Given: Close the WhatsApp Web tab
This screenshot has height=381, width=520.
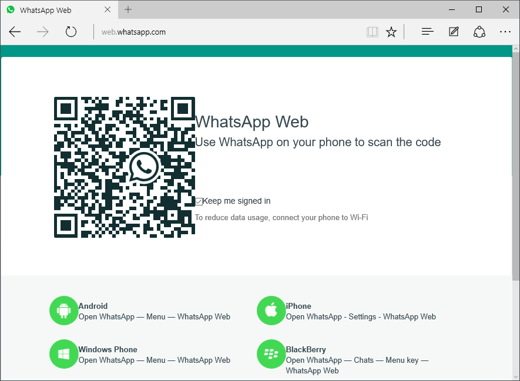Looking at the screenshot, I should click(107, 10).
